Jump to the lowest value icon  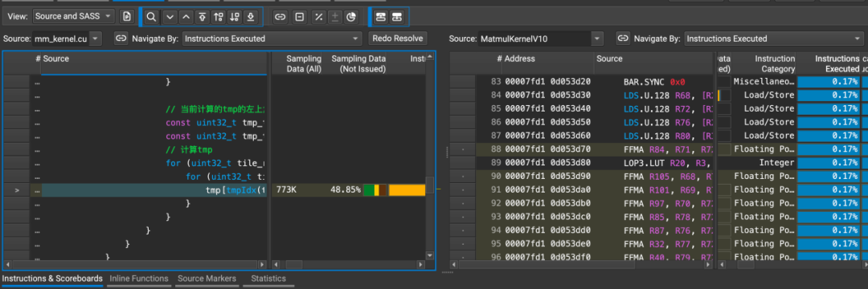(x=250, y=17)
